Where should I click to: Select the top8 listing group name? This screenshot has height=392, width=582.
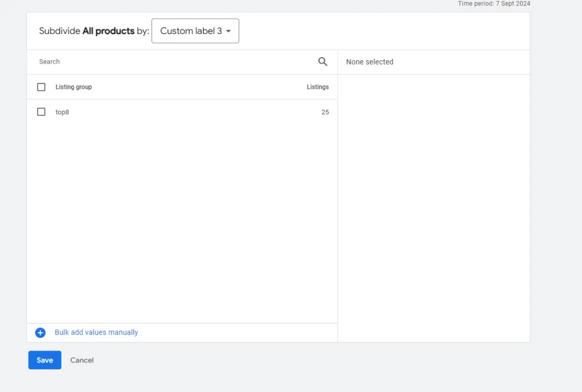(x=63, y=113)
